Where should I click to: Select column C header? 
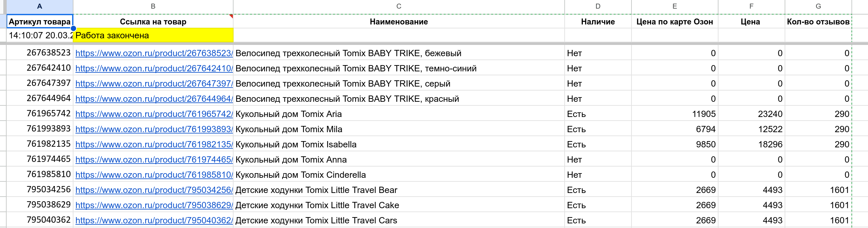click(399, 6)
